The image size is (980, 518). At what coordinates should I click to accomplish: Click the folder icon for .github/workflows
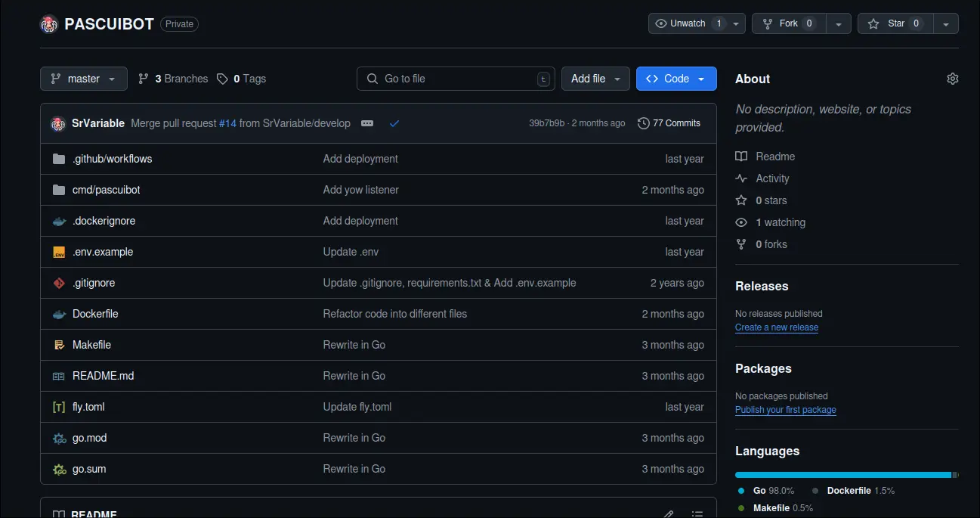[59, 158]
